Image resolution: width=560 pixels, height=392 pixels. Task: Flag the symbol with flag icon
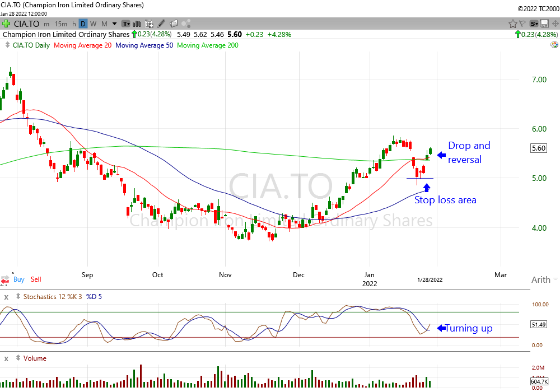coord(522,24)
